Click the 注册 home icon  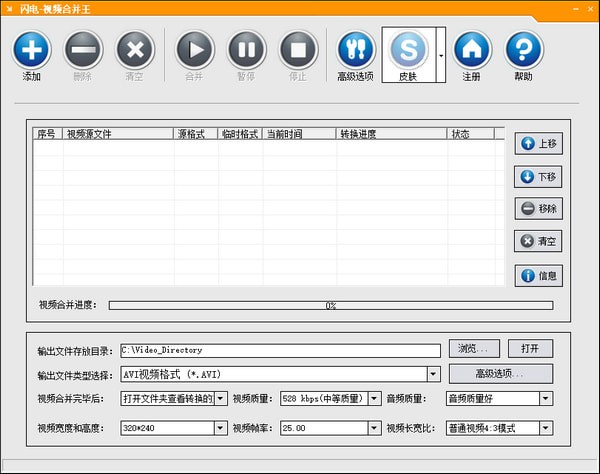pyautogui.click(x=472, y=49)
